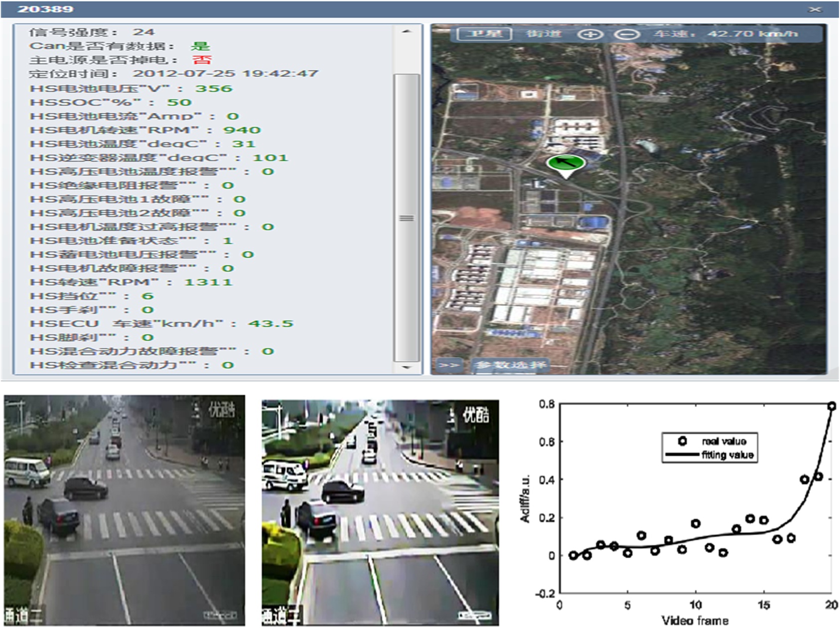
Task: Switch the map to 街道 street view
Action: [x=544, y=34]
